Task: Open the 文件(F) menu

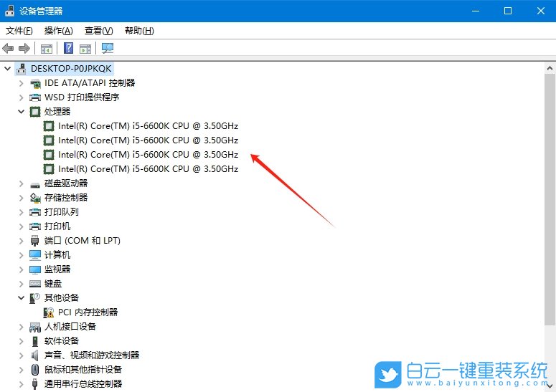Action: point(19,31)
